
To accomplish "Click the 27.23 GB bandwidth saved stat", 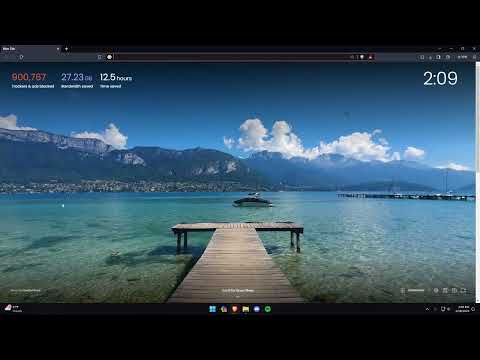I will [77, 81].
